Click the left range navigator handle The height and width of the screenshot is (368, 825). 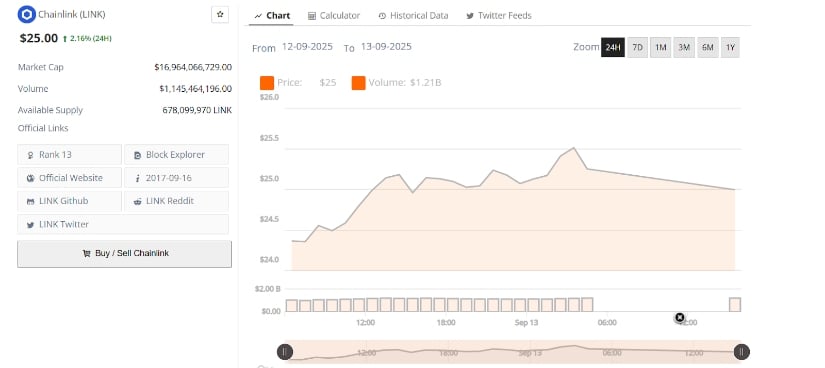point(285,352)
